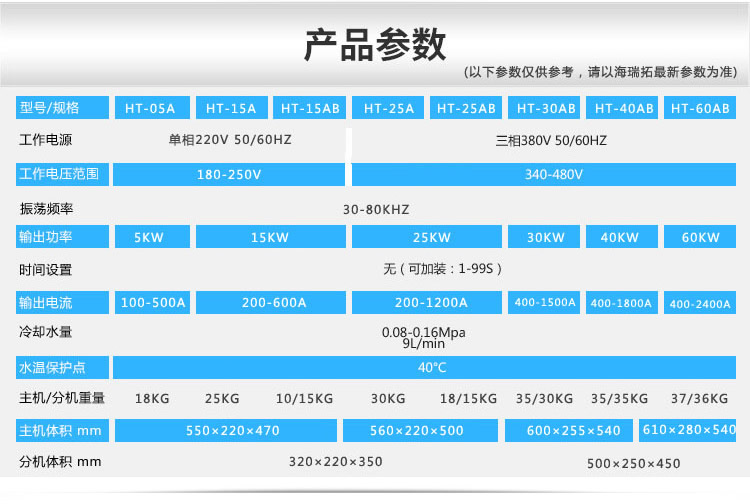Click the 100-500A output current cell
Image resolution: width=750 pixels, height=504 pixels.
(x=153, y=302)
